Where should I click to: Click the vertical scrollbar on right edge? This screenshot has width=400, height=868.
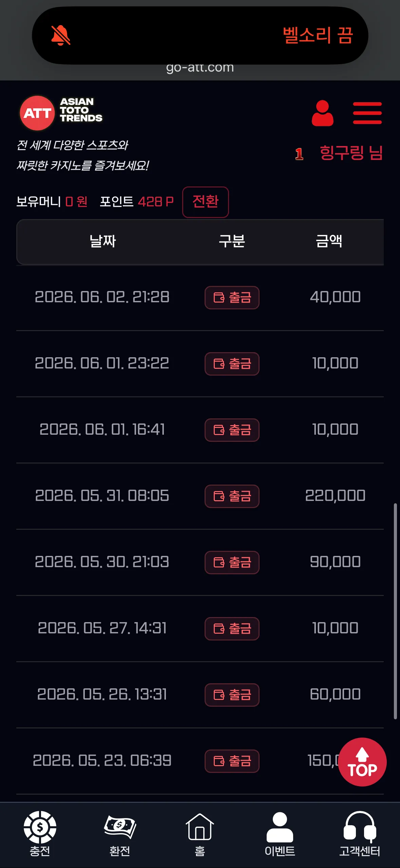pos(395,611)
